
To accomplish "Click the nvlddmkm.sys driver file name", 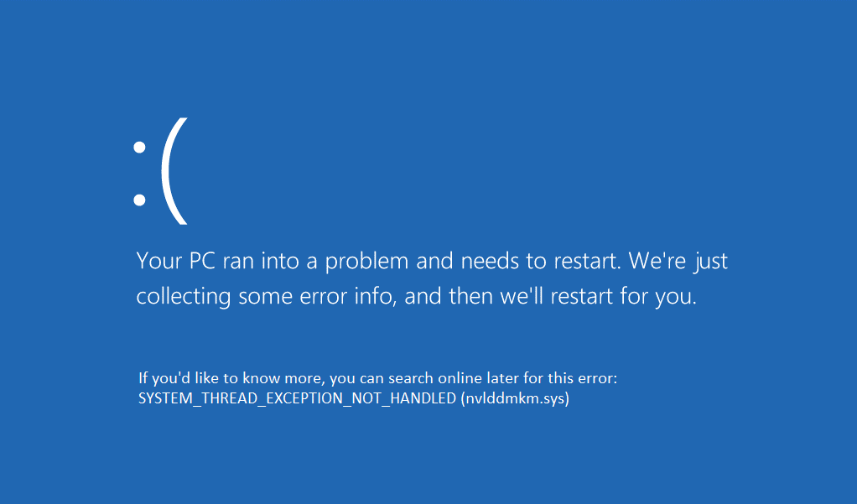I will click(516, 398).
